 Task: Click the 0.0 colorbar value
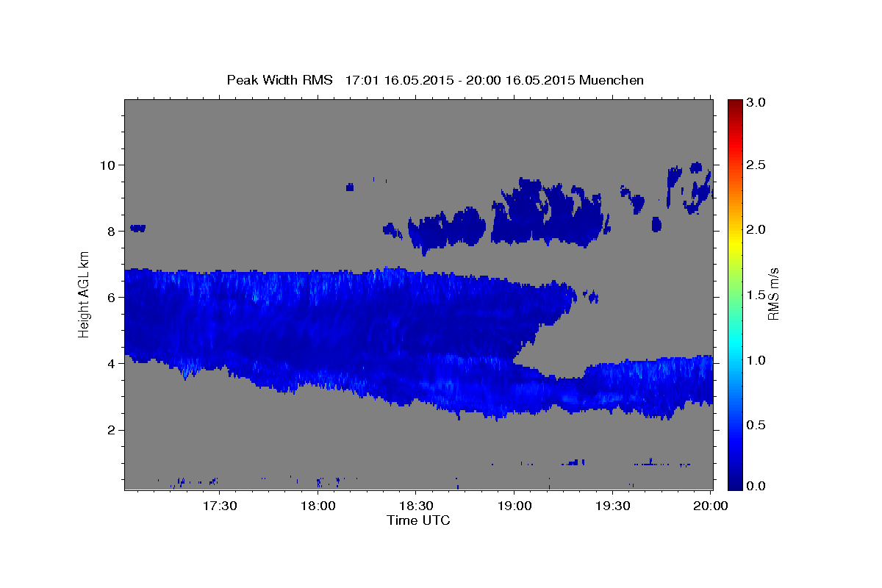757,486
